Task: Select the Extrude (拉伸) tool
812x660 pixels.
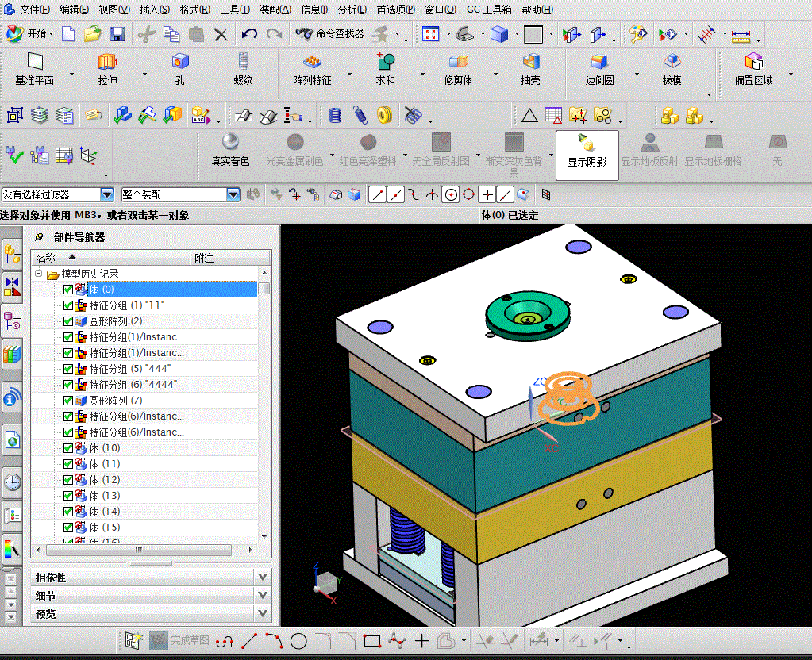Action: pos(107,69)
